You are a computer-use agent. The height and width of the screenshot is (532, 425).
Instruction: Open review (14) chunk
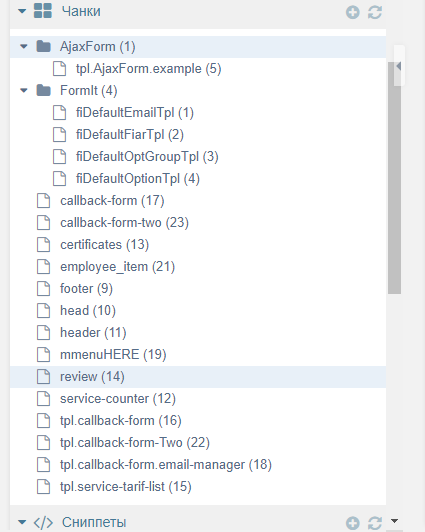pyautogui.click(x=92, y=377)
